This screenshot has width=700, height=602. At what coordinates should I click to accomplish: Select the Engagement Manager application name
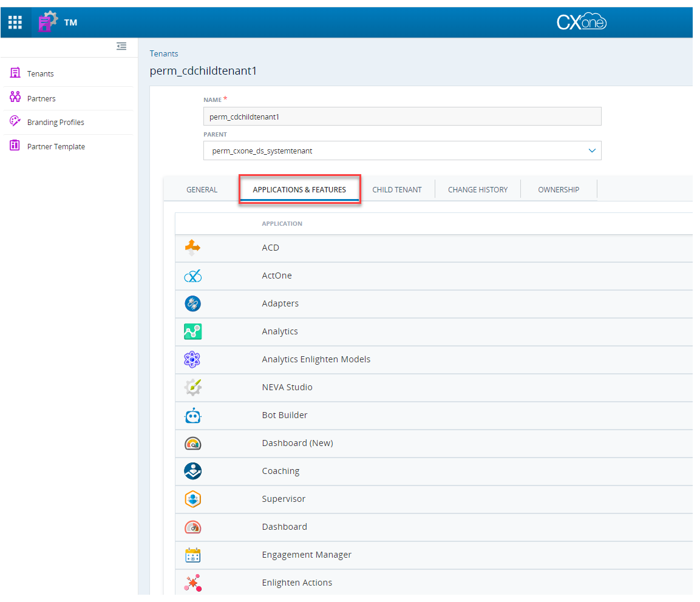pyautogui.click(x=306, y=555)
